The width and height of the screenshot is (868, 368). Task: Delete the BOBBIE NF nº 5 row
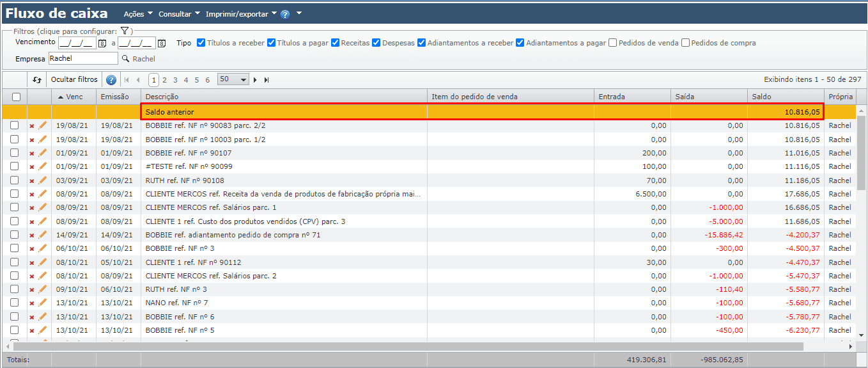pyautogui.click(x=32, y=331)
